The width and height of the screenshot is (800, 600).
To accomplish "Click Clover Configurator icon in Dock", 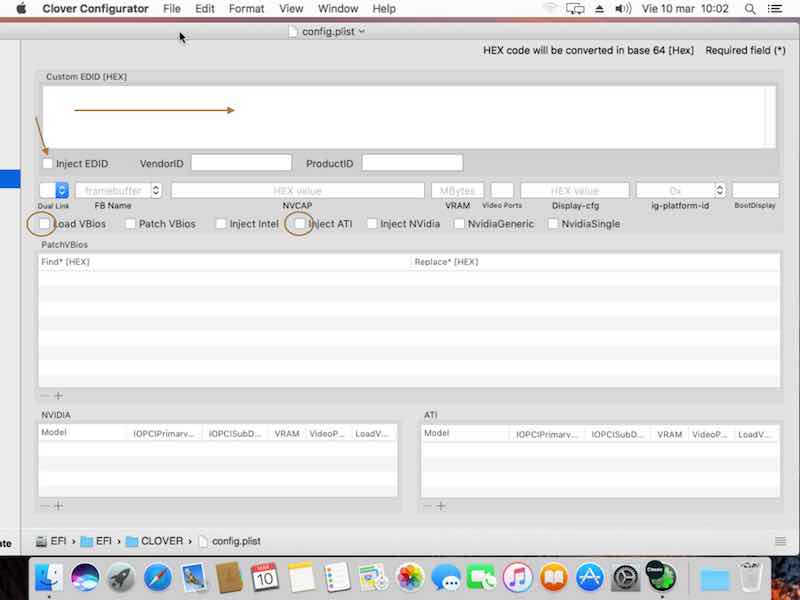I will (x=662, y=576).
